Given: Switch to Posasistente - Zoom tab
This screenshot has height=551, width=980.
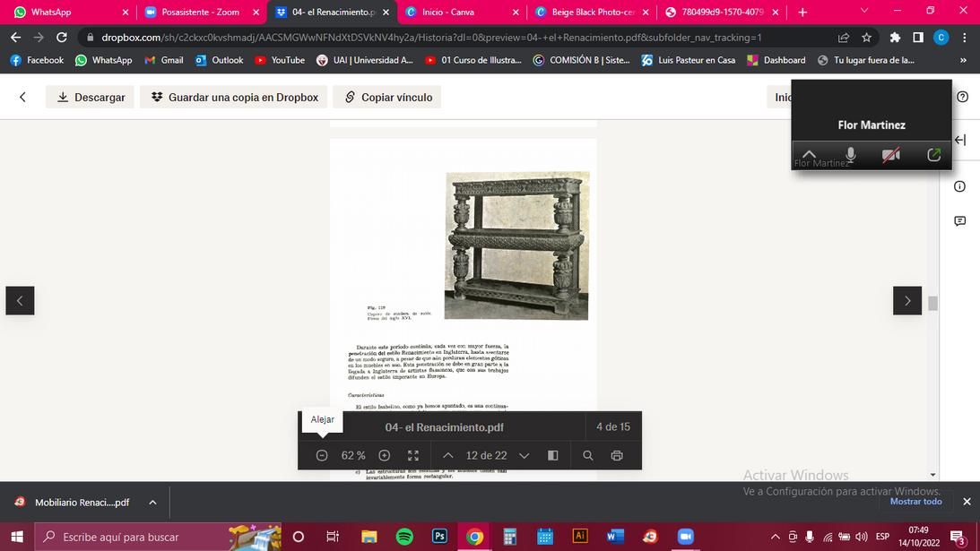Looking at the screenshot, I should (200, 12).
